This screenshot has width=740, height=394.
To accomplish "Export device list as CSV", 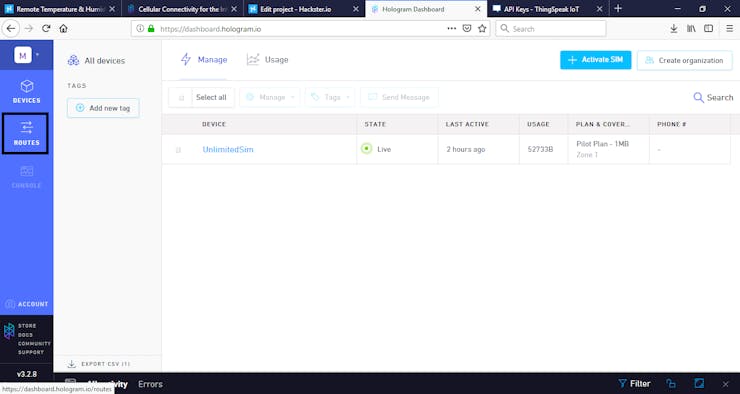I will click(x=99, y=364).
